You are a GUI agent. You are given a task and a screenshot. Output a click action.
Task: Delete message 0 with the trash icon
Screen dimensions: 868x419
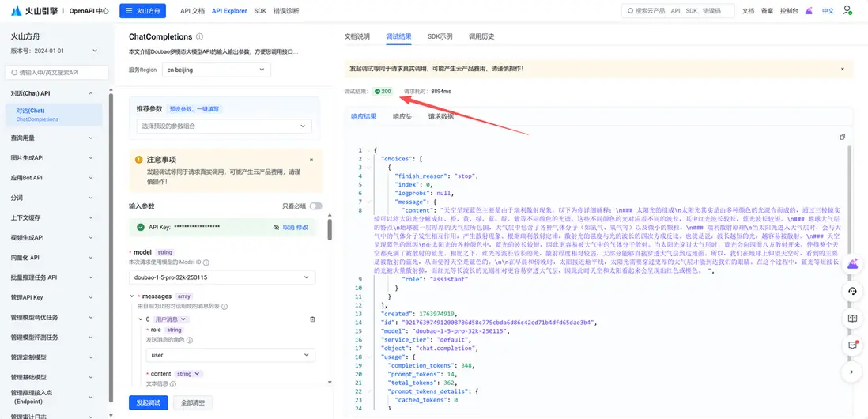(312, 319)
